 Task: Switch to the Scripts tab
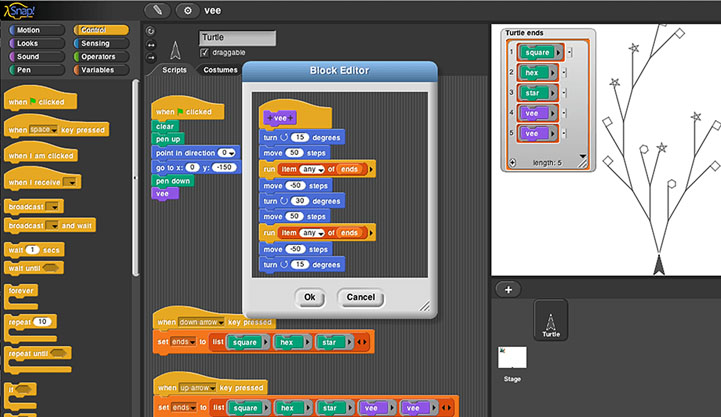tap(174, 70)
